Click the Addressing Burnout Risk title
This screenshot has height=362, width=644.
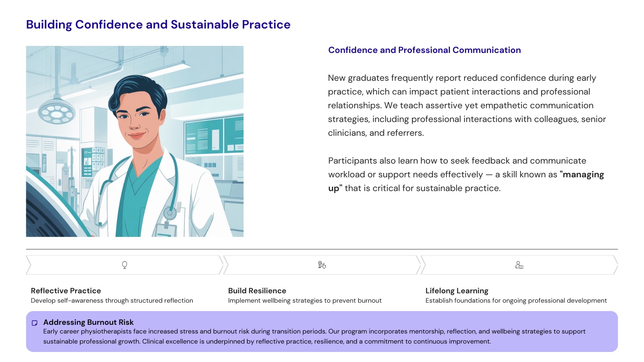(88, 322)
